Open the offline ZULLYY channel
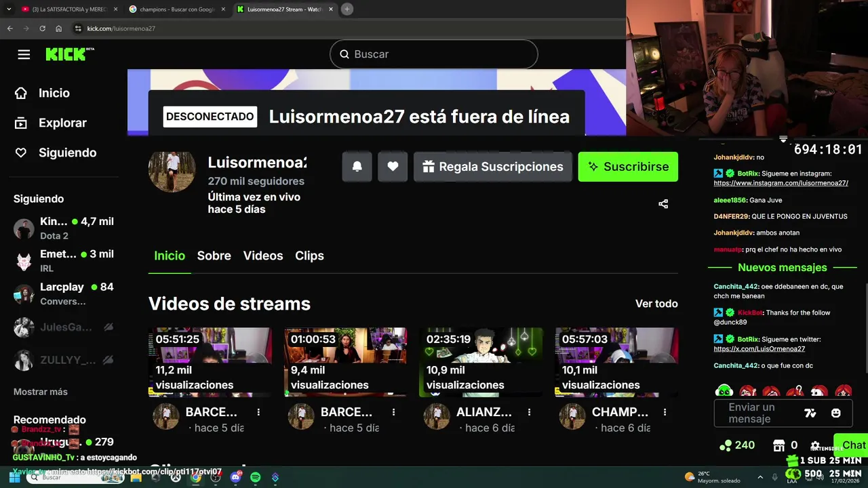Image resolution: width=868 pixels, height=488 pixels. (x=64, y=360)
